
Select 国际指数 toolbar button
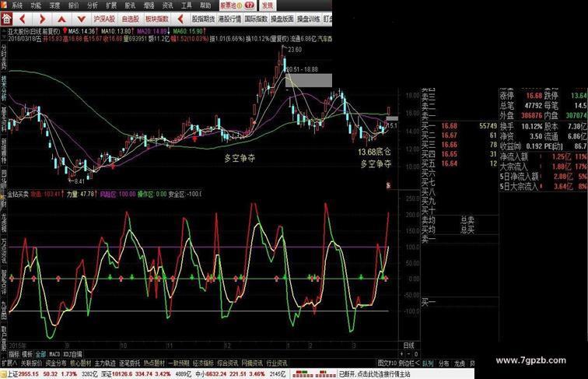click(x=256, y=19)
